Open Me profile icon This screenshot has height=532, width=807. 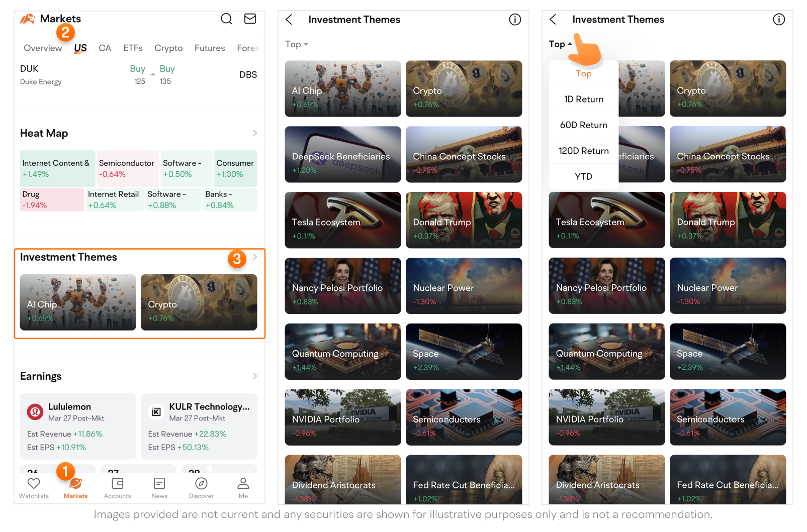[243, 483]
